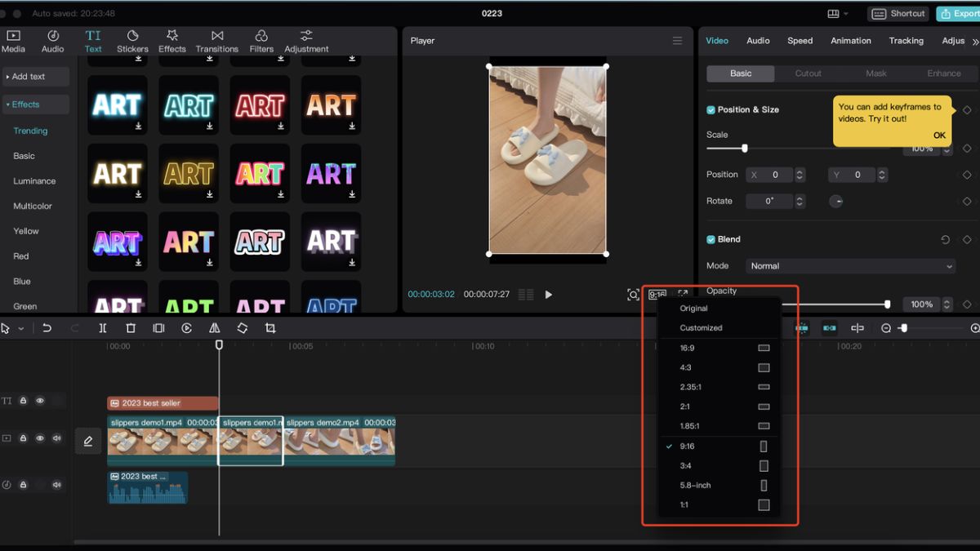Add keyframe diamond for Position & Size
The height and width of the screenshot is (551, 980).
(x=967, y=110)
